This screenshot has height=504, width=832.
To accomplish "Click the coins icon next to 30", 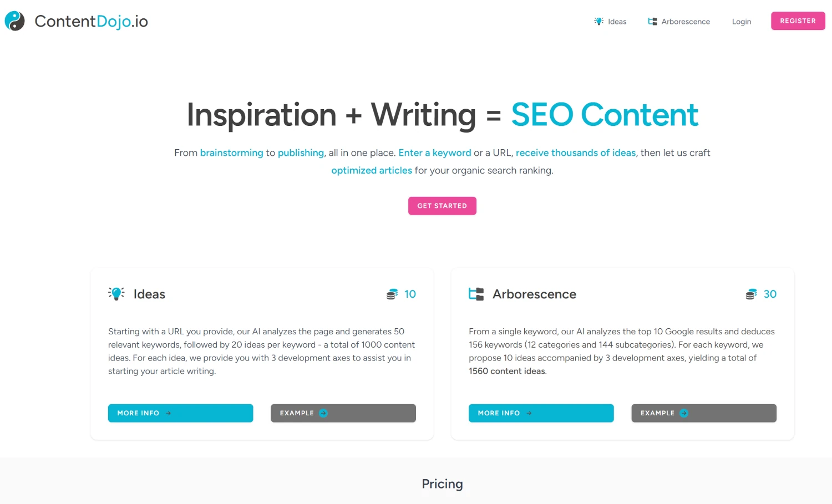I will pos(751,294).
